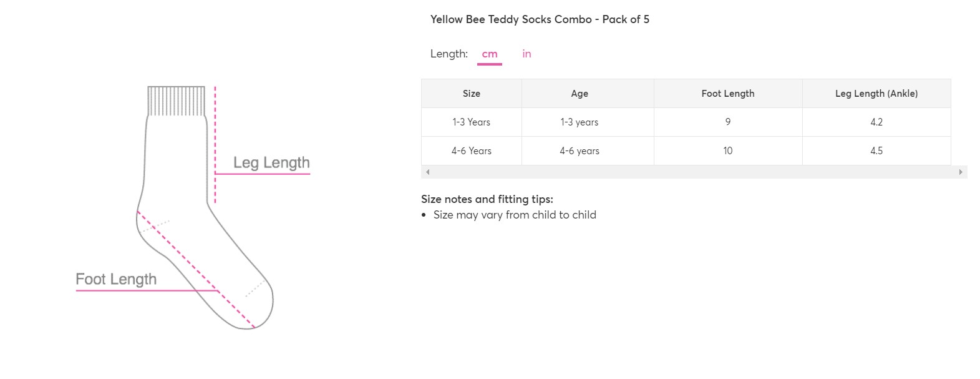This screenshot has width=980, height=379.
Task: Select the Size column header
Action: 472,94
